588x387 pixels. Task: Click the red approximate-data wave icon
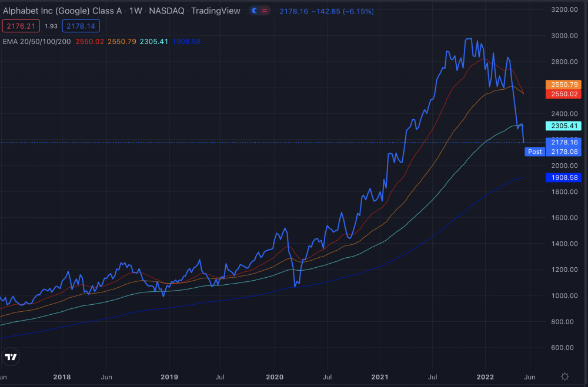coord(265,11)
